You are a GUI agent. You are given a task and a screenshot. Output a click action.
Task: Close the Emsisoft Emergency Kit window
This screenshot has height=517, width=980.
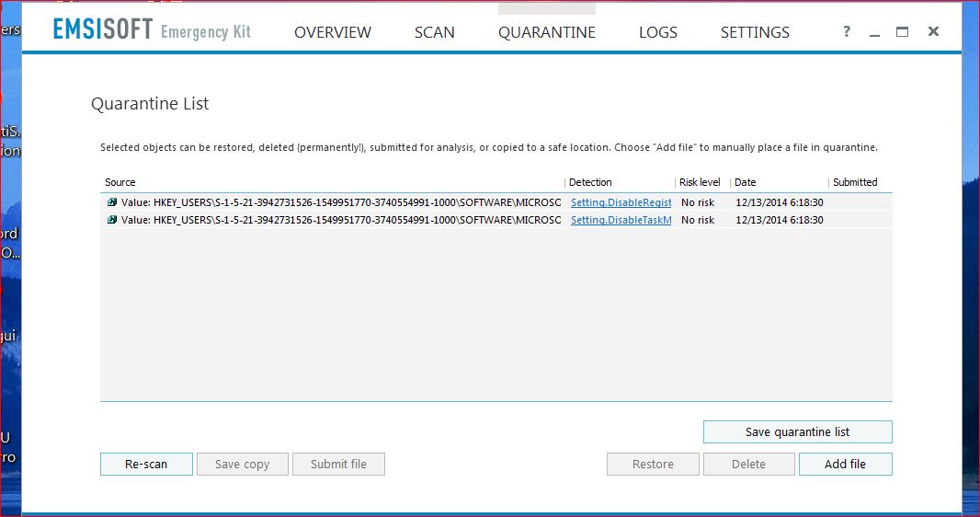coord(933,31)
